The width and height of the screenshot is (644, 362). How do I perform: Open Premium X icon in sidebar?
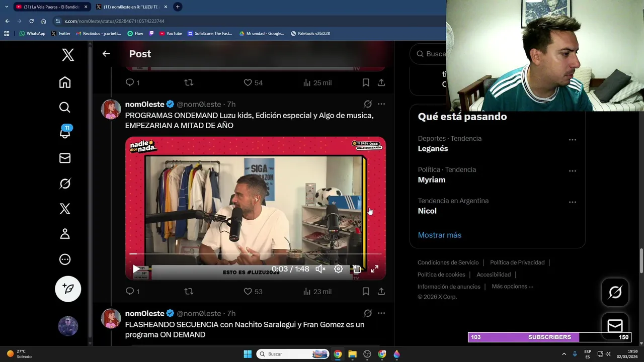tap(65, 209)
